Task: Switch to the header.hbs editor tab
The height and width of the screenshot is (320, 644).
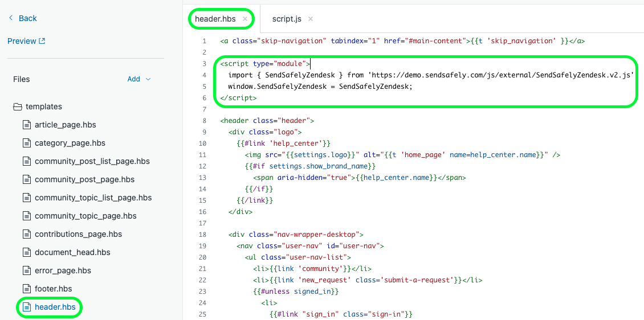Action: 215,19
